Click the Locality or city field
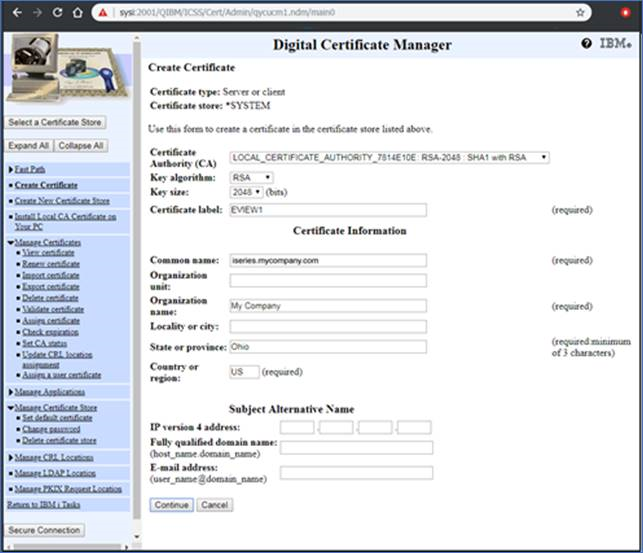Viewport: 643px width, 553px height. coord(328,326)
